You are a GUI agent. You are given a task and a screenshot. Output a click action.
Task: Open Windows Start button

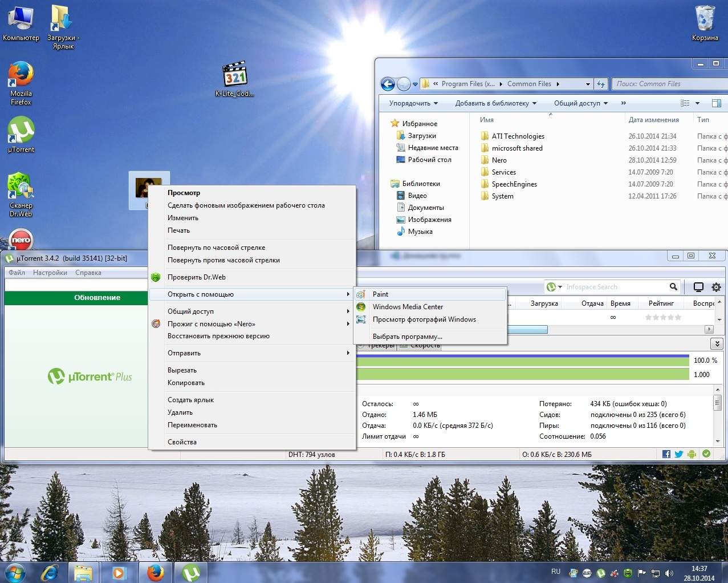15,572
